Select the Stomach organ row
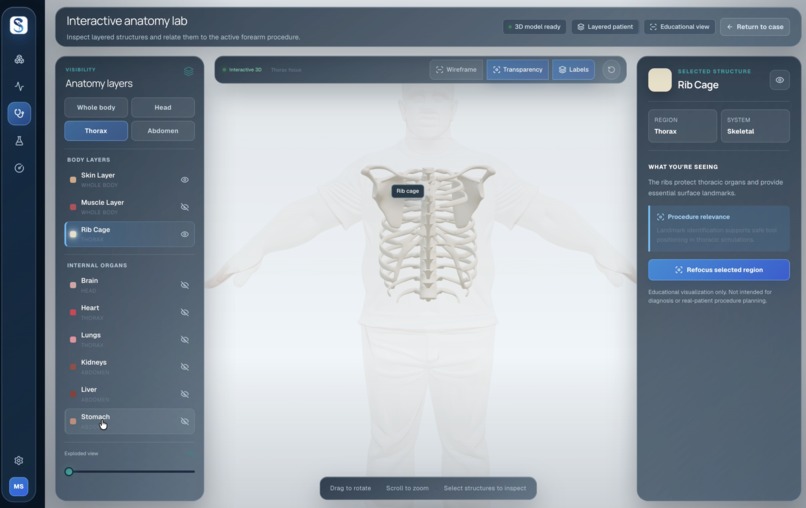The height and width of the screenshot is (508, 806). tap(130, 422)
